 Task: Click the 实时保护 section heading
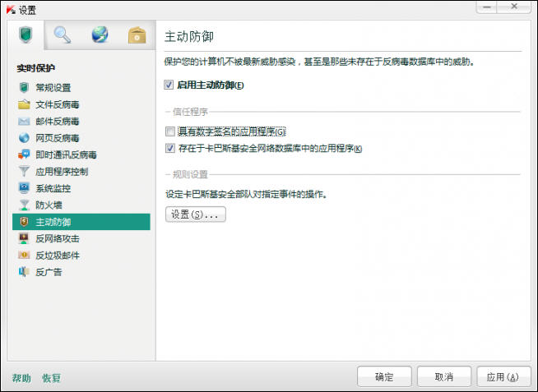click(x=35, y=68)
